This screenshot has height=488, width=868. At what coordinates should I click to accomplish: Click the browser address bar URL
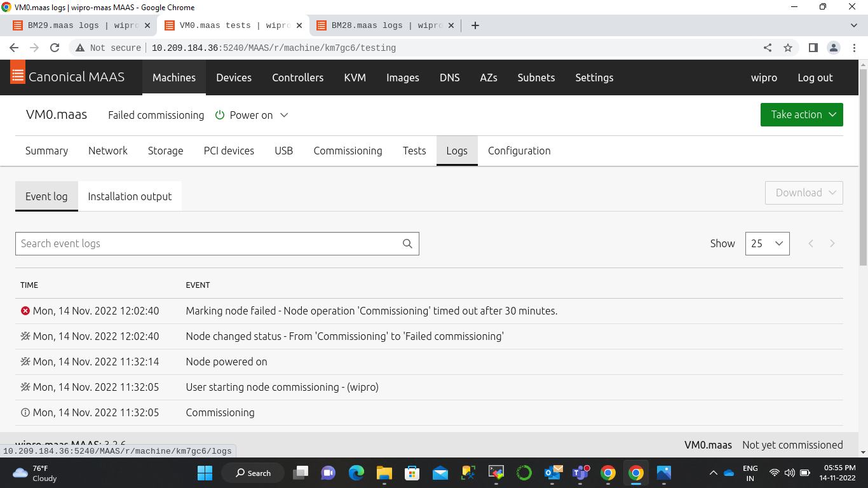(274, 48)
